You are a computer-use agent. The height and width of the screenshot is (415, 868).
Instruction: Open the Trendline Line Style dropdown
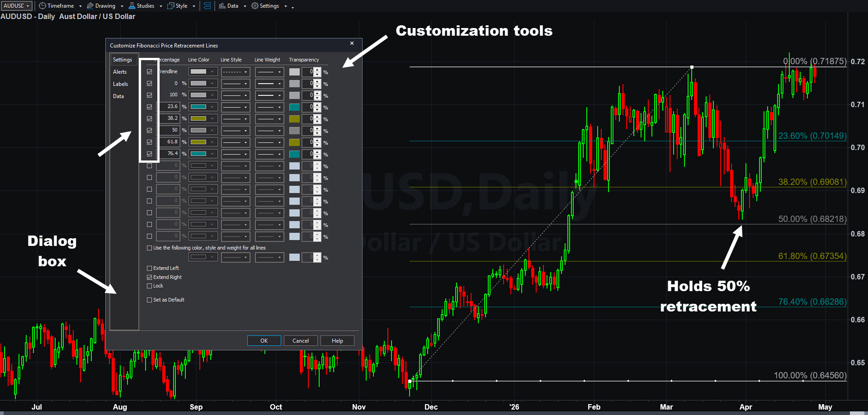click(235, 72)
